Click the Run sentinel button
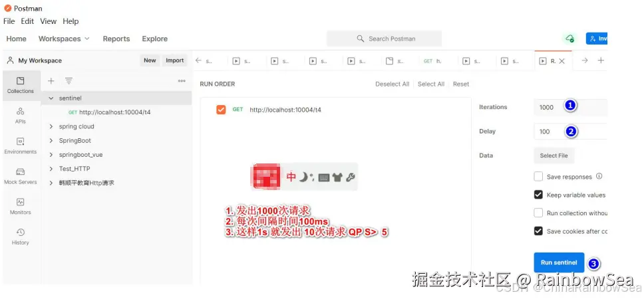644x299 pixels. tap(559, 262)
